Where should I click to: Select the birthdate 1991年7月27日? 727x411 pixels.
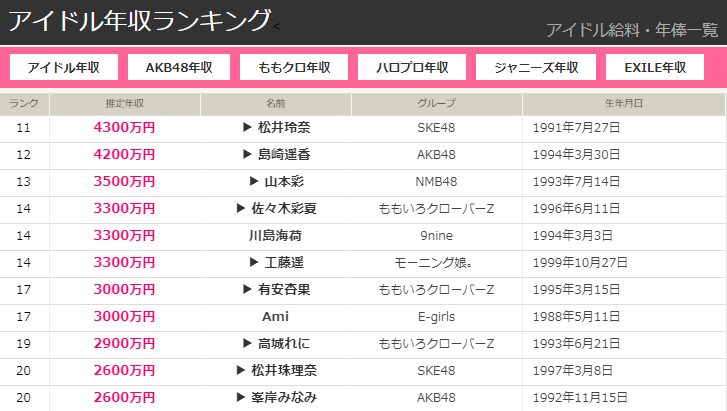click(x=576, y=128)
